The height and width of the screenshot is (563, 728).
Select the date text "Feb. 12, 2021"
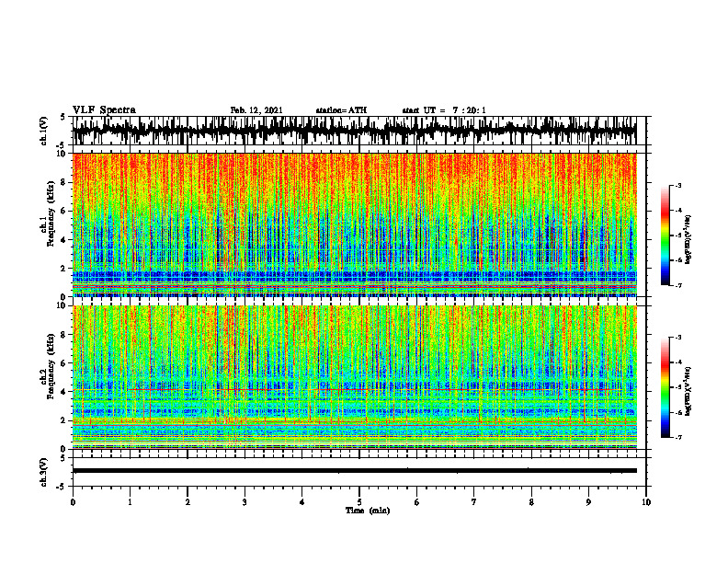coord(256,110)
